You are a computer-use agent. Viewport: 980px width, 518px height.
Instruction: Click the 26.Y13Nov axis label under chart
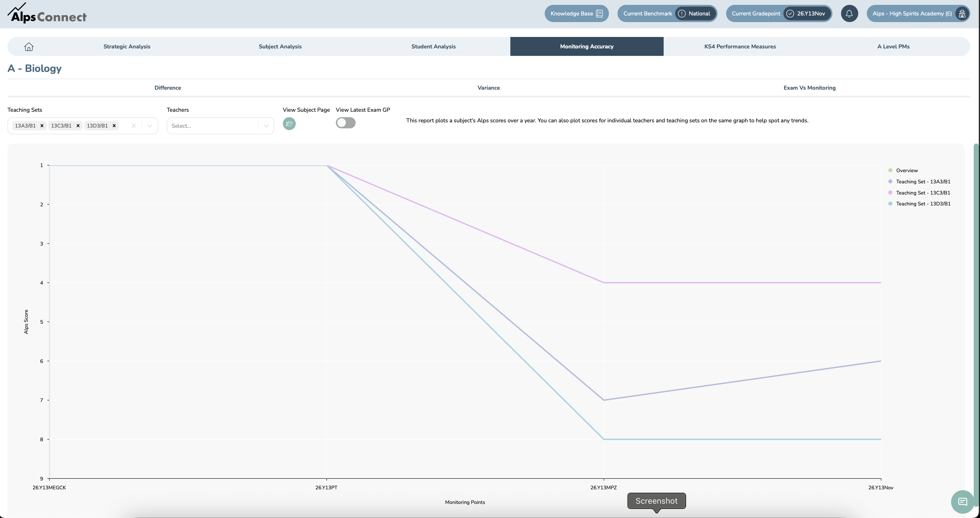coord(881,488)
